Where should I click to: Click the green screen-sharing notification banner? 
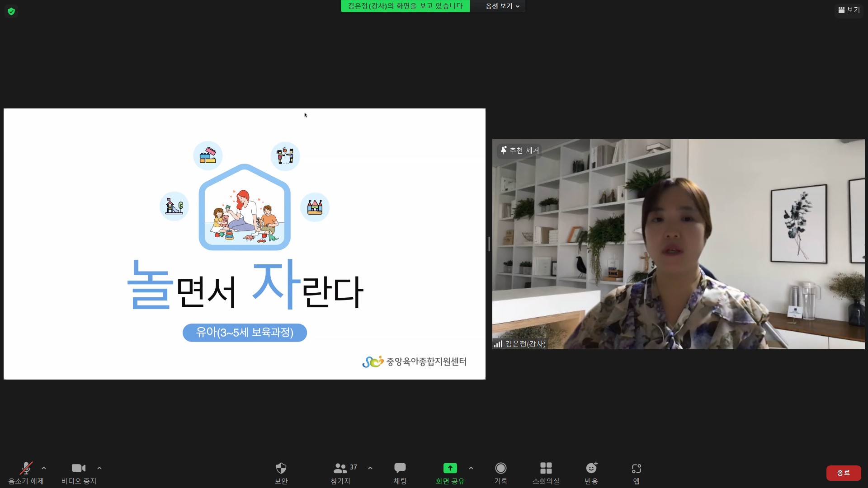tap(405, 6)
